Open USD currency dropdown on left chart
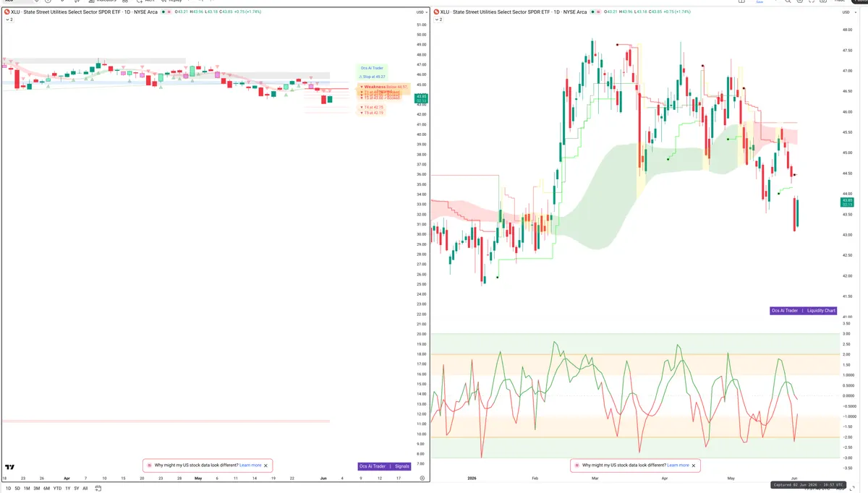This screenshot has width=868, height=493. (421, 12)
